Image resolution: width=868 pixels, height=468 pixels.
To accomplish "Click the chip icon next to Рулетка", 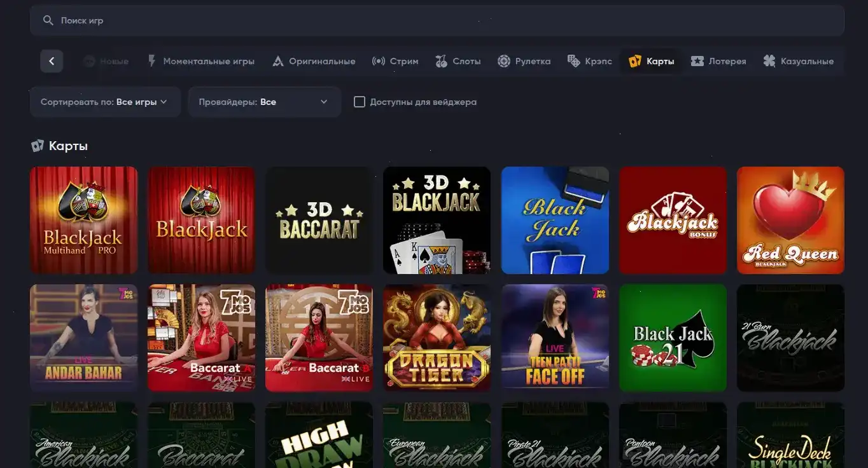I will 504,60.
